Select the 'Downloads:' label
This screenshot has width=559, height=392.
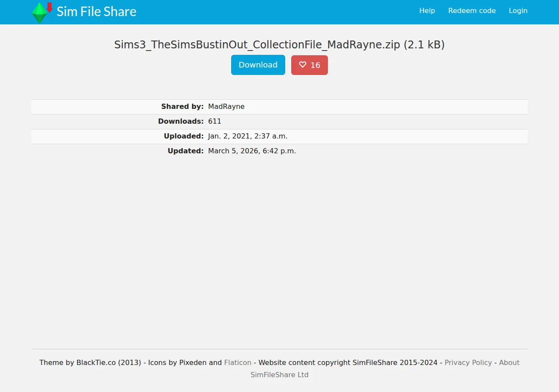pos(181,122)
